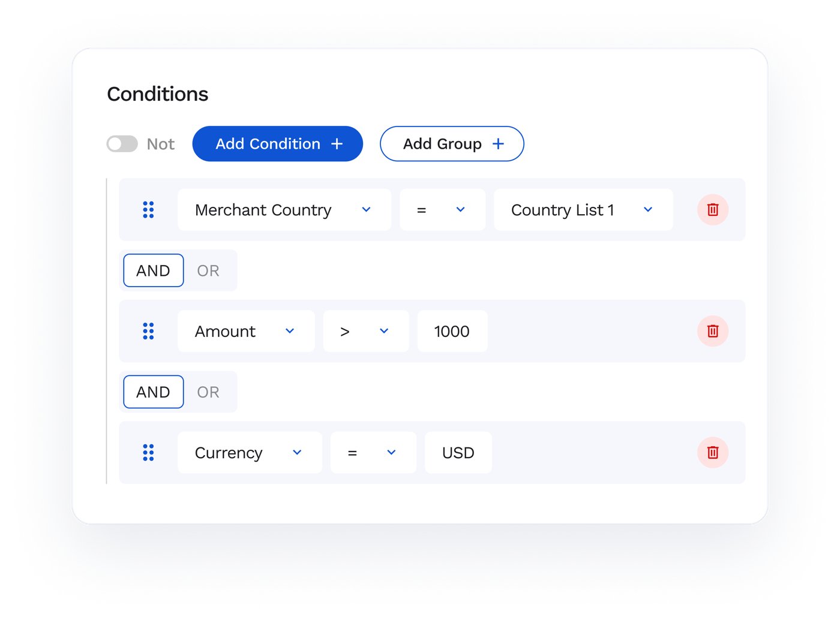Select OR below Merchant Country row
This screenshot has height=620, width=840.
point(208,270)
